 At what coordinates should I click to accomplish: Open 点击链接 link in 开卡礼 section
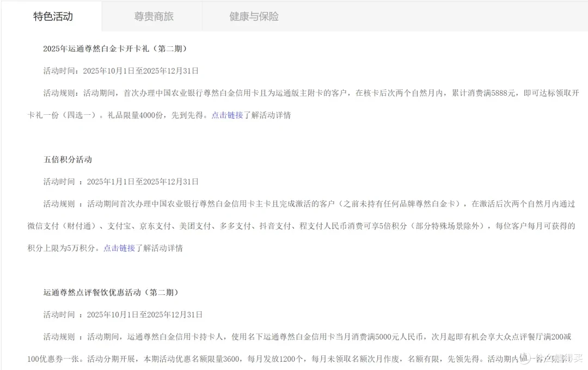(227, 115)
